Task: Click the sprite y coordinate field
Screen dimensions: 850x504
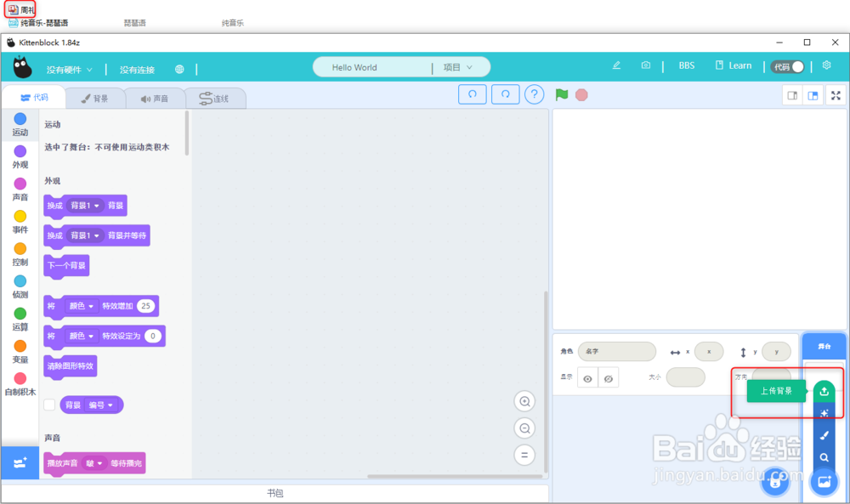Action: (x=776, y=352)
